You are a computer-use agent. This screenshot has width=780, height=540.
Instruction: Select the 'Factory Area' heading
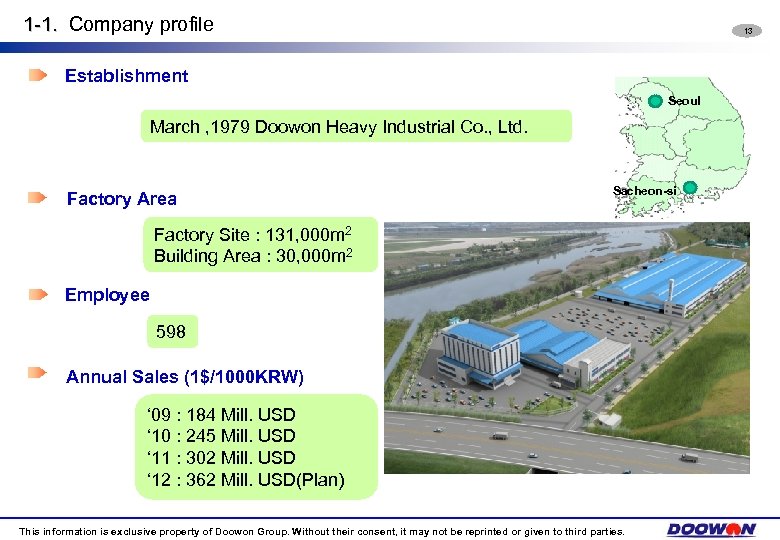(x=122, y=199)
